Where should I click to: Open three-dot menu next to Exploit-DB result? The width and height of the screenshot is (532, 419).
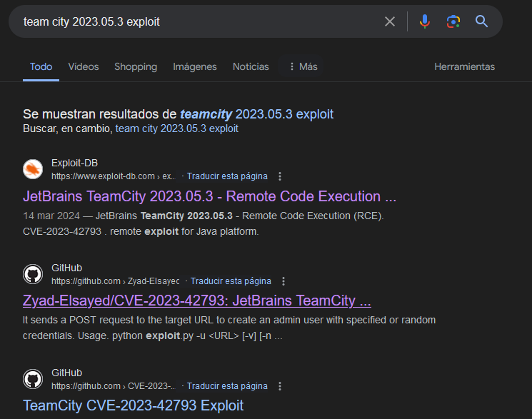tap(280, 176)
